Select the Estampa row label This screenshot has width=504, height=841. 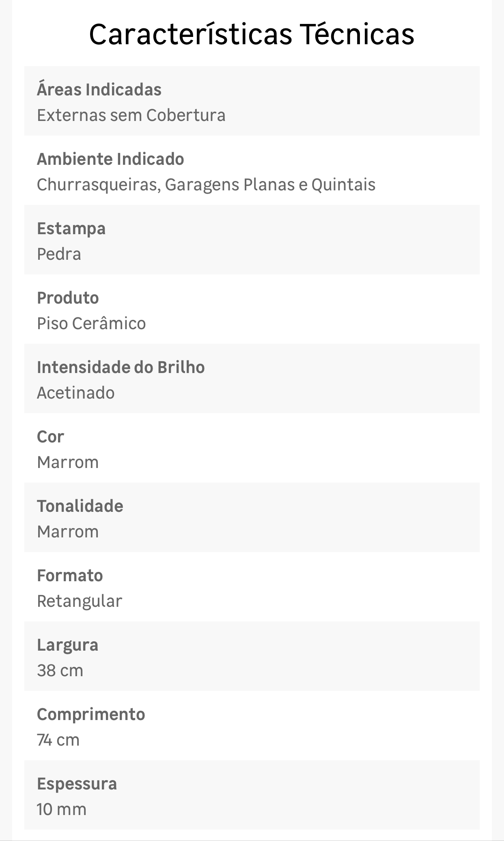tap(71, 229)
